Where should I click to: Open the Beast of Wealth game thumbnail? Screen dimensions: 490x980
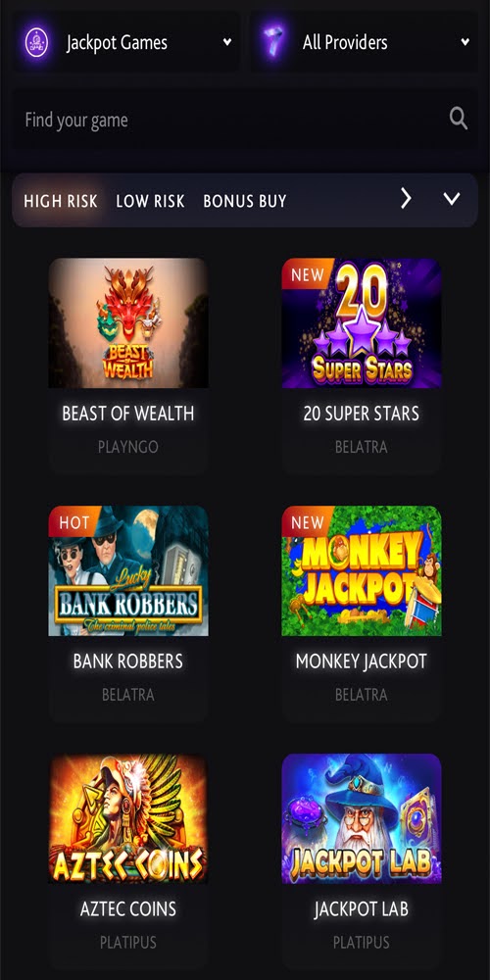tap(128, 323)
